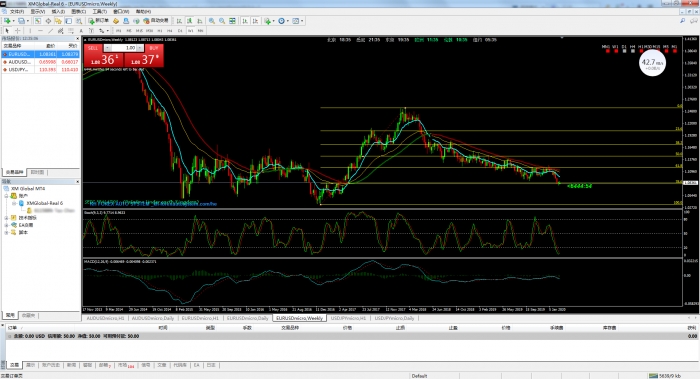
Task: Enable the W1 timeframe button
Action: point(191,31)
